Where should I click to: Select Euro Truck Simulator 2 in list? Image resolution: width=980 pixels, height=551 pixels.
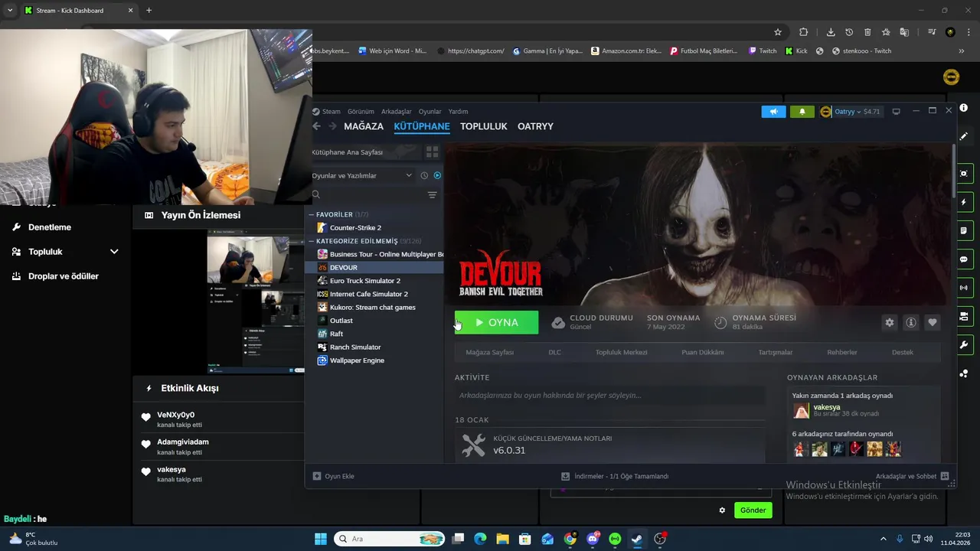tap(365, 281)
